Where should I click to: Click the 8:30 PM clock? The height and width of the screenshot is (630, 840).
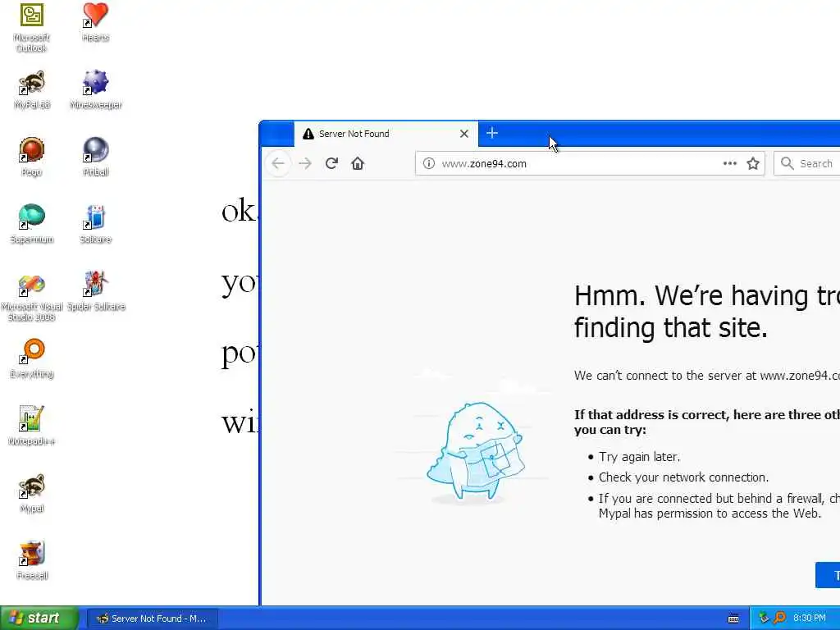click(x=809, y=618)
